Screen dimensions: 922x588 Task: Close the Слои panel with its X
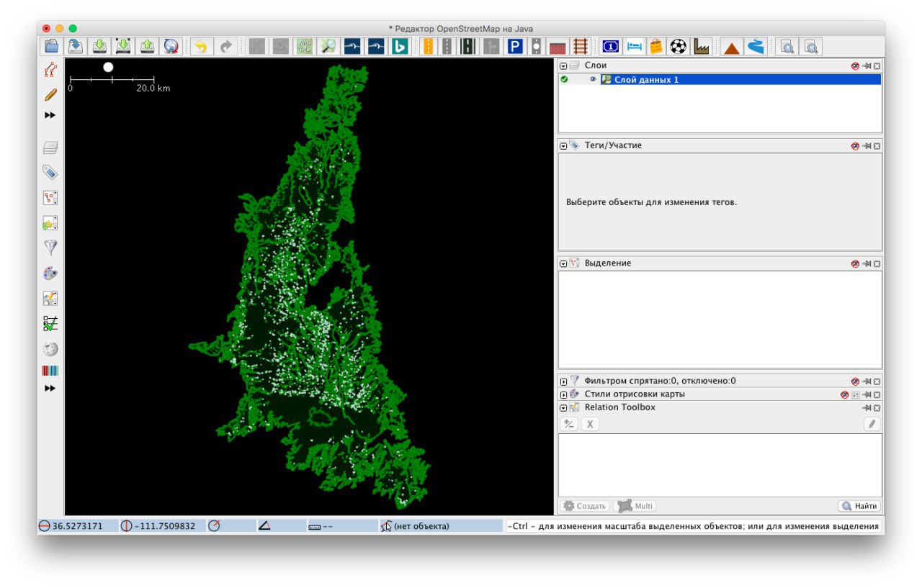pos(877,65)
